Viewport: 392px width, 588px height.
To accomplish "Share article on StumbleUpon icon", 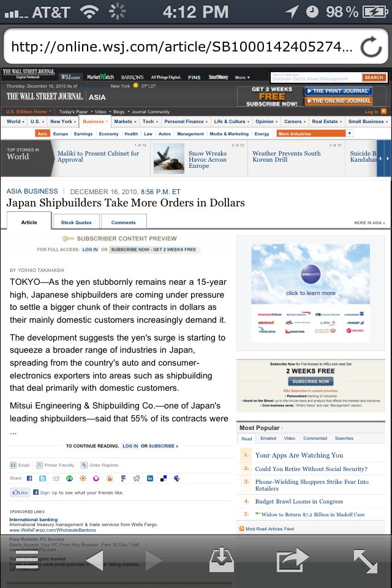I will [69, 478].
